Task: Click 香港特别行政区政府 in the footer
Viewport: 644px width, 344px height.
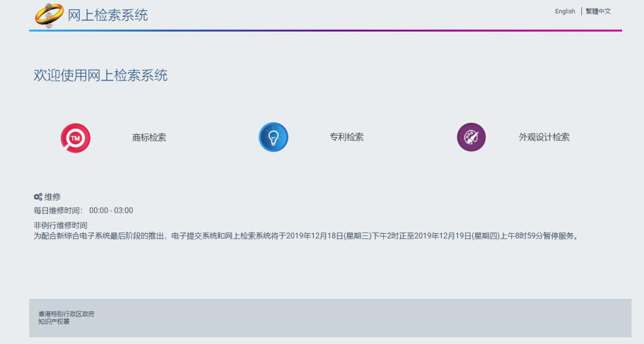Action: point(66,314)
